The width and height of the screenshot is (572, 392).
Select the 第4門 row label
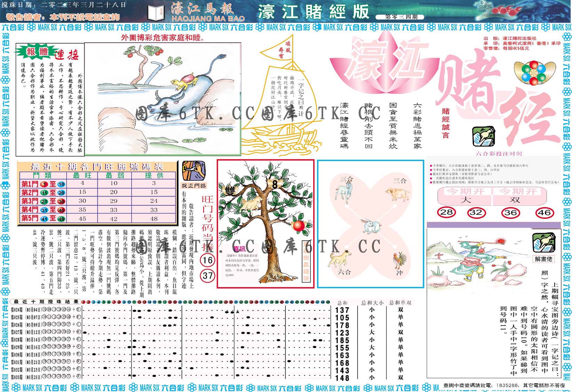click(x=44, y=210)
